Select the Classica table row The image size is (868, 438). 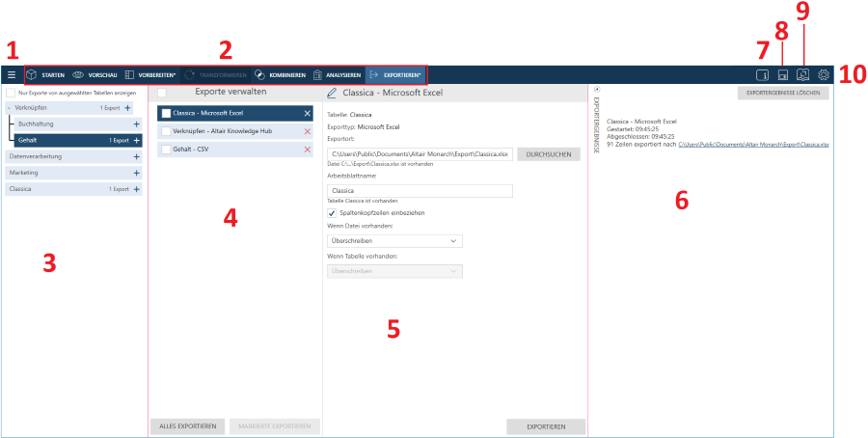pos(73,189)
